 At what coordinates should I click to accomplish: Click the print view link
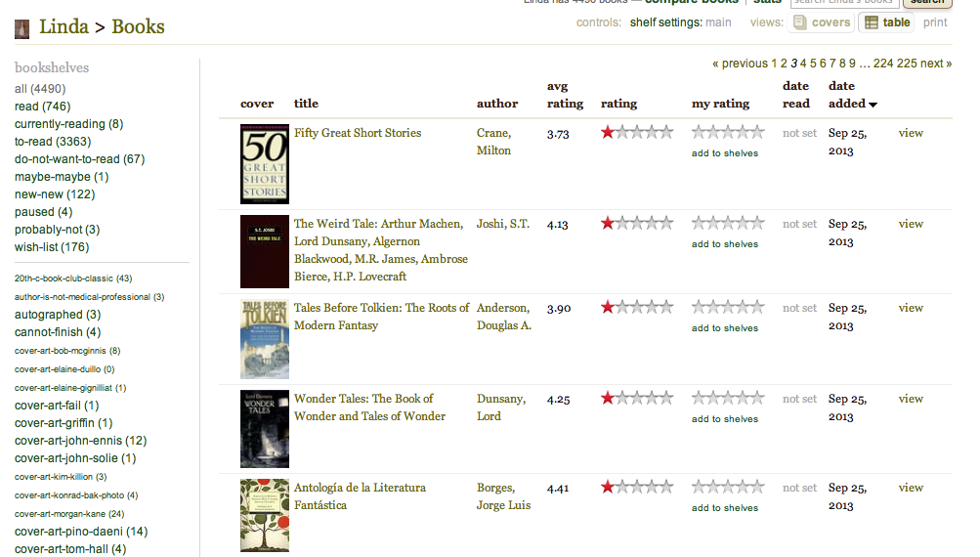click(x=935, y=22)
